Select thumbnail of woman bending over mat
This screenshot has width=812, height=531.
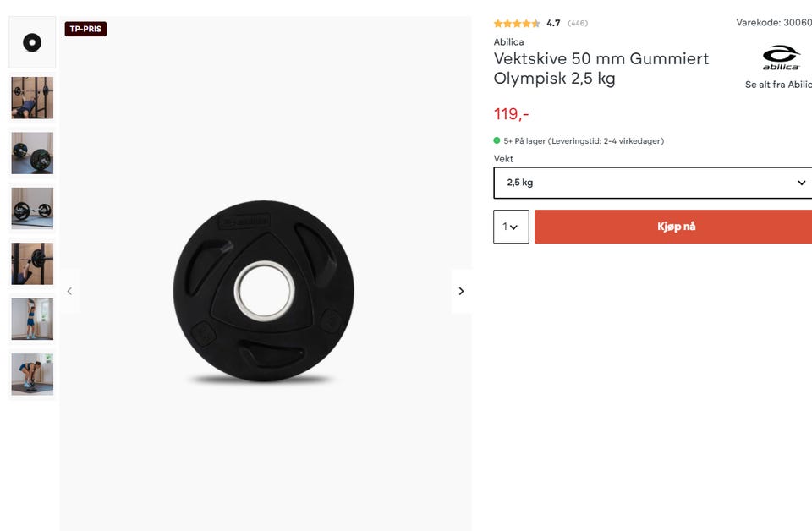click(x=32, y=375)
